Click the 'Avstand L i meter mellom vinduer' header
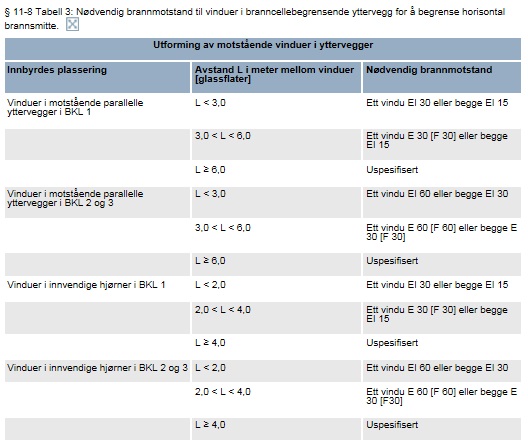This screenshot has height=445, width=528. click(274, 70)
